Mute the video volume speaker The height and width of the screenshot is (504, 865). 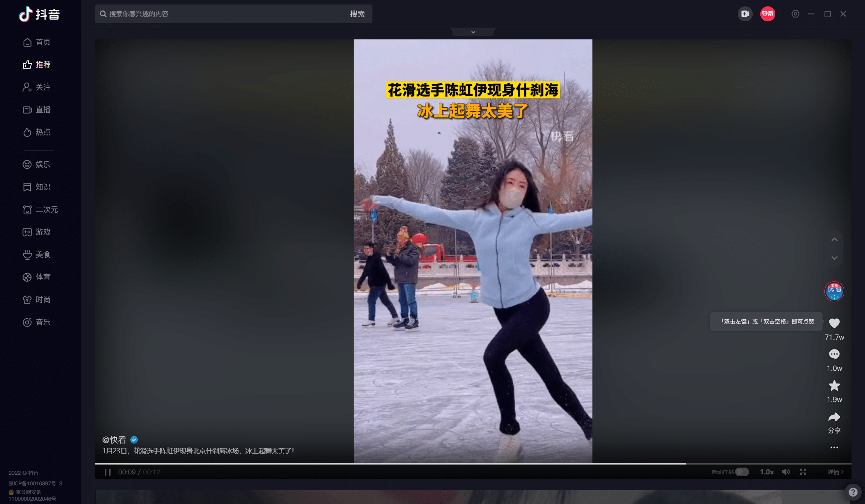pos(785,472)
